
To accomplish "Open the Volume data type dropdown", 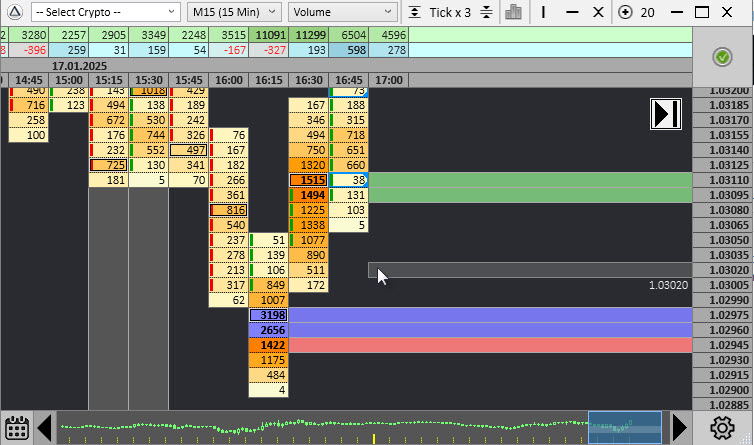I will coord(343,12).
